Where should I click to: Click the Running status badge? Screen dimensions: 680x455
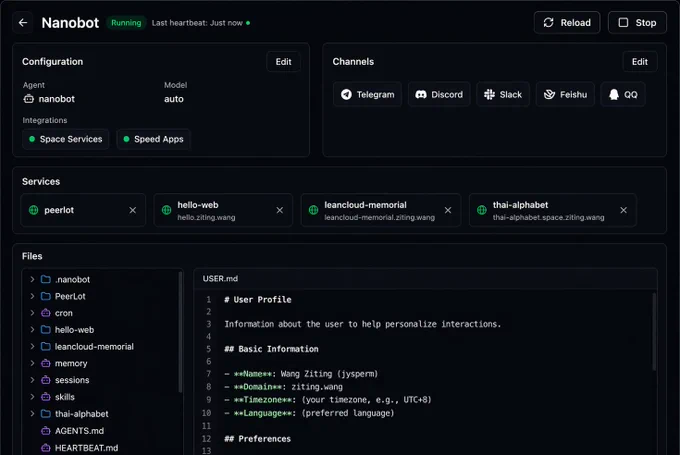pos(126,23)
